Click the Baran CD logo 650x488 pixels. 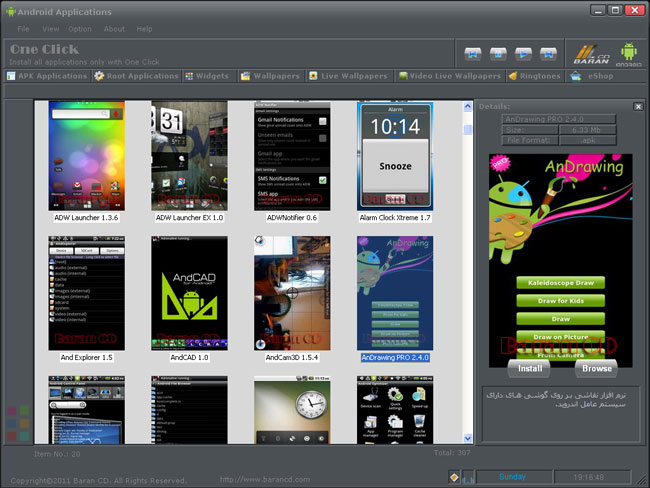pyautogui.click(x=592, y=54)
